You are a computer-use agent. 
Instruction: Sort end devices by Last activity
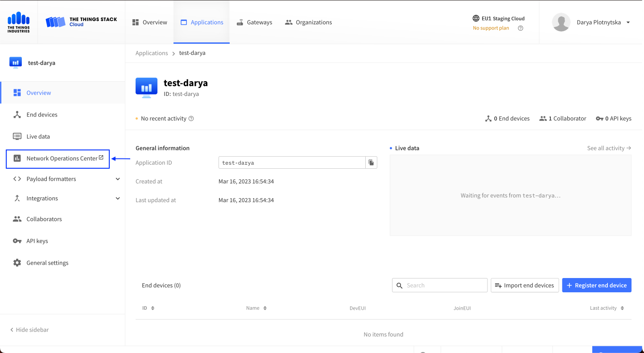[x=607, y=308]
